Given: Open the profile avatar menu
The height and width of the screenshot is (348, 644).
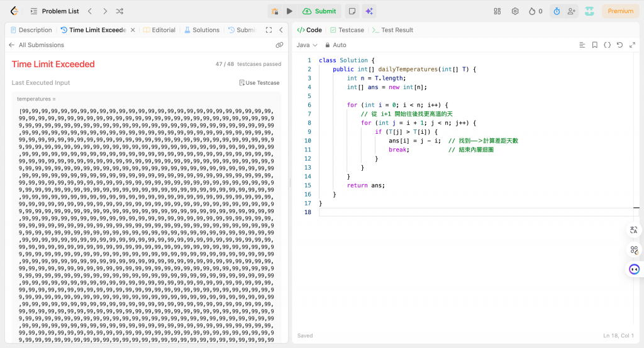Looking at the screenshot, I should (589, 11).
